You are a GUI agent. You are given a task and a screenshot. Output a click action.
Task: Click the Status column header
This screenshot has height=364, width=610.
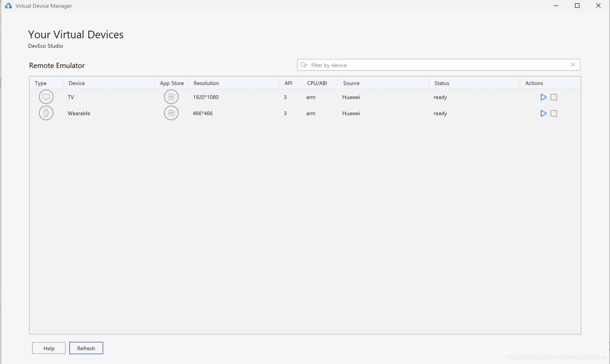[442, 83]
